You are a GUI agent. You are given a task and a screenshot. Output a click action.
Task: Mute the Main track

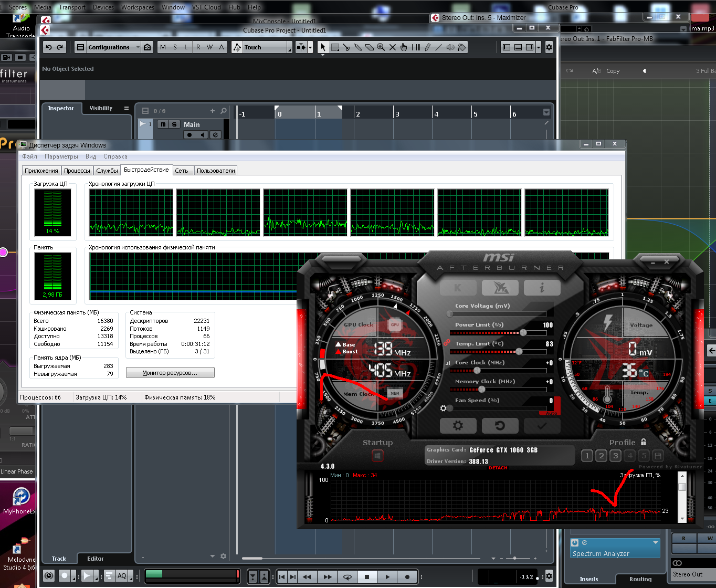pos(163,124)
